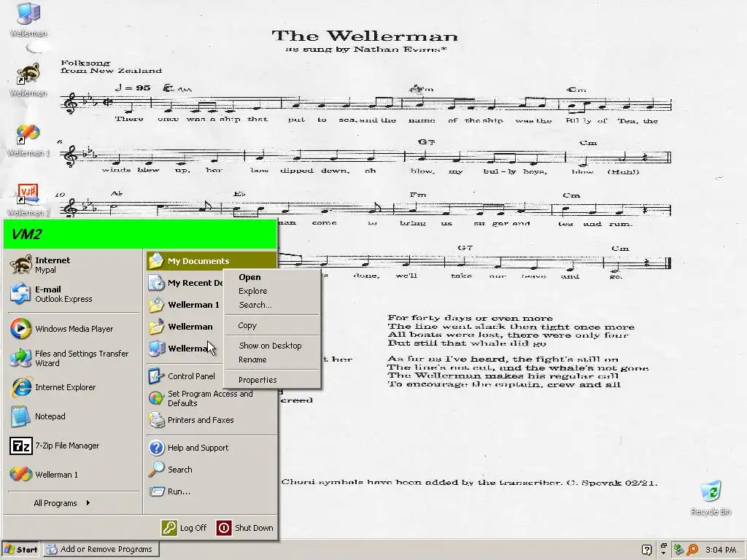Screen dimensions: 747x560
Task: Switch to Add or Remove Programs taskbar button
Action: point(101,550)
